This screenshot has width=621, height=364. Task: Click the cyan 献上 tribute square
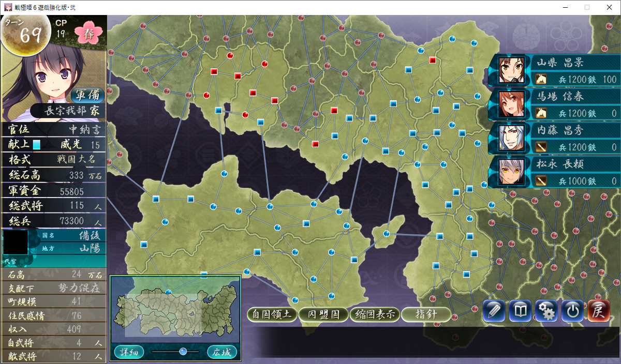37,145
